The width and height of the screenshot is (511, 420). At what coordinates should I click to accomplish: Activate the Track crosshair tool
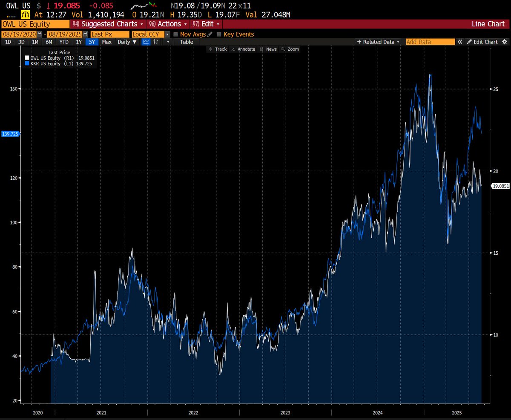coord(218,49)
